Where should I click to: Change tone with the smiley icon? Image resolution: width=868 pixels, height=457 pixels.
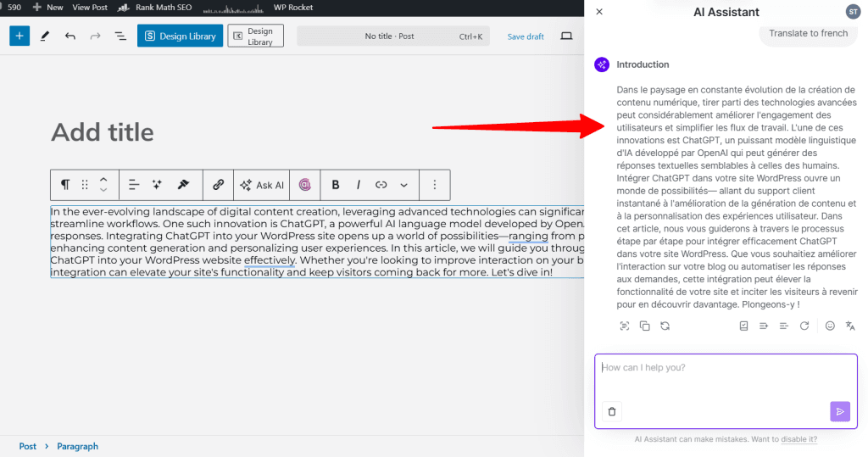(830, 326)
